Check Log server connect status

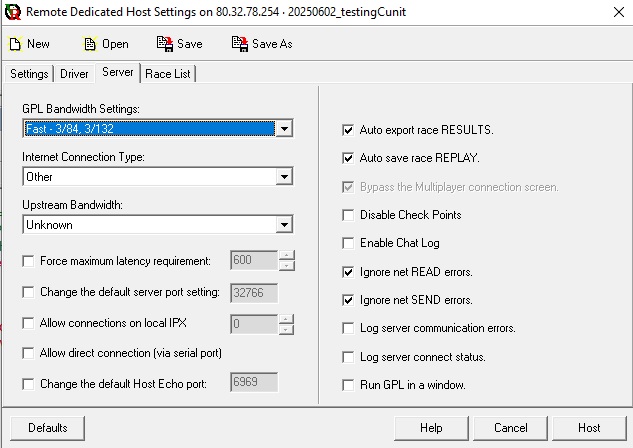(x=348, y=357)
